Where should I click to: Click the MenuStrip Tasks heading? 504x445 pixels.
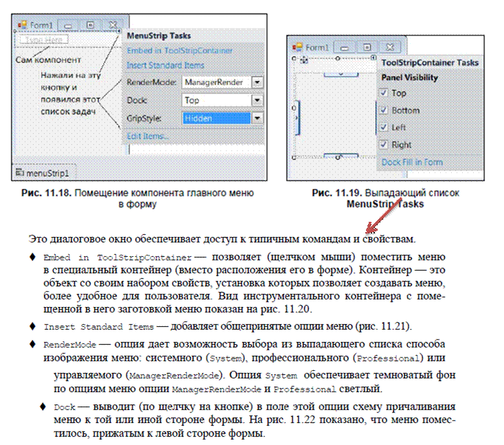pyautogui.click(x=159, y=36)
